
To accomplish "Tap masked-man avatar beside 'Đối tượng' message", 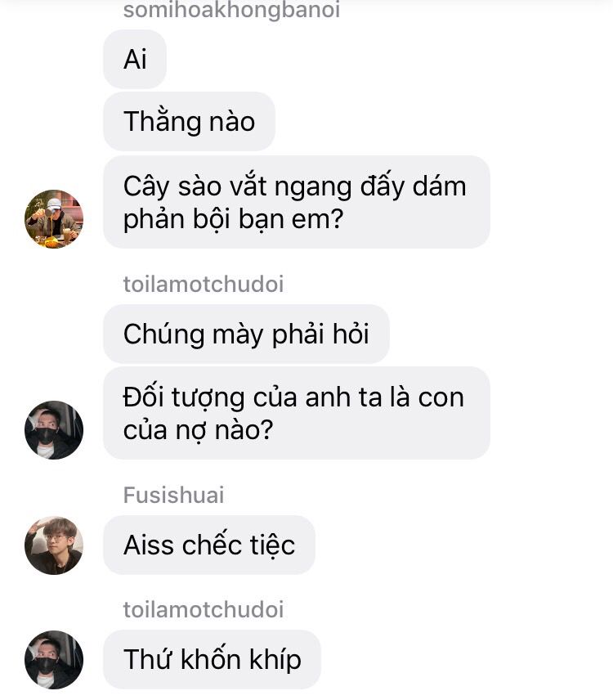I will pyautogui.click(x=54, y=430).
